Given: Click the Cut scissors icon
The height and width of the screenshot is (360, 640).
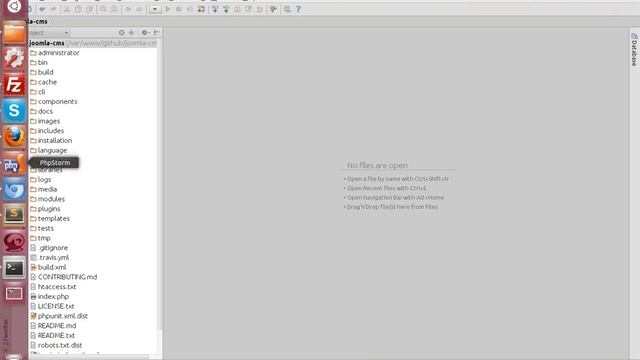Looking at the screenshot, I should coord(67,9).
